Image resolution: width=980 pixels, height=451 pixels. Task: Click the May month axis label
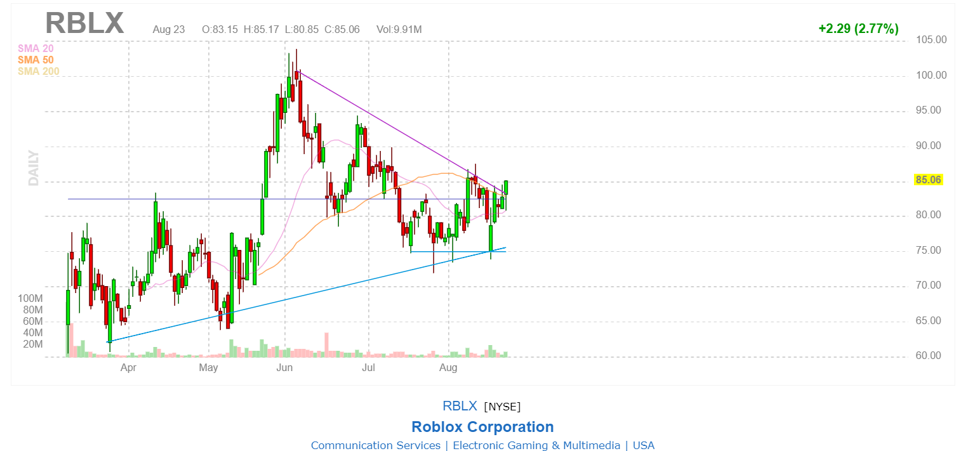(x=208, y=368)
